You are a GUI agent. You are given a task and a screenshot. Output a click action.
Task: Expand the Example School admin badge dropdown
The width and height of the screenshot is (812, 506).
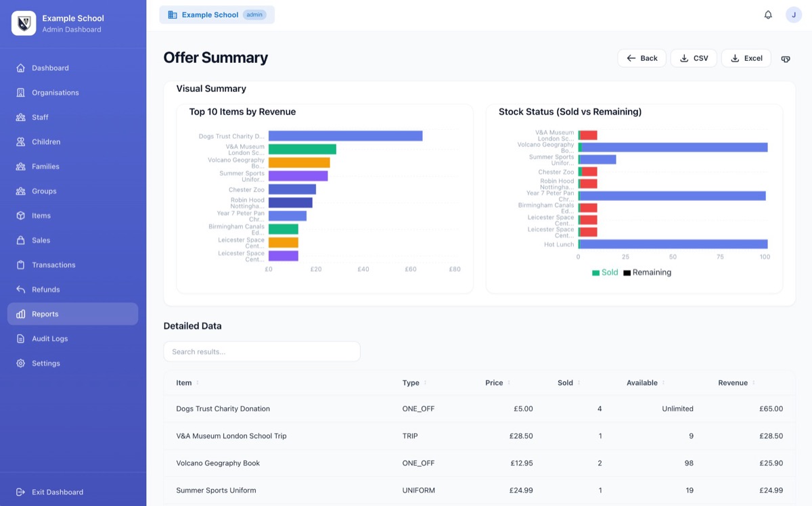217,14
